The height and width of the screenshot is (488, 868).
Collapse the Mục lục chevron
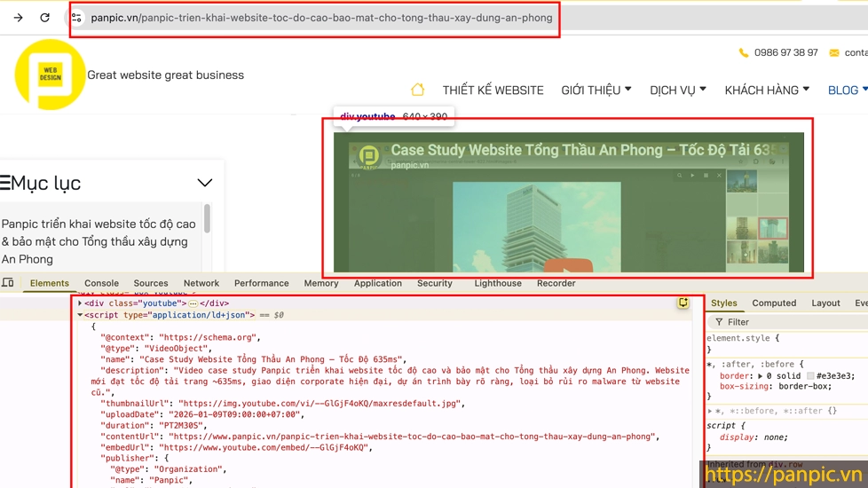coord(205,183)
